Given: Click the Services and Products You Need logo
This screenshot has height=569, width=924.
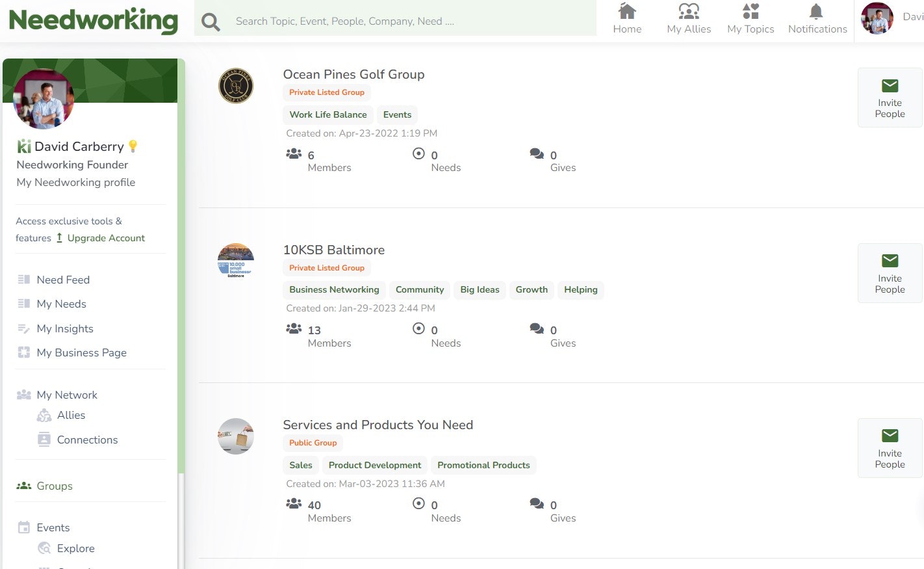Looking at the screenshot, I should [x=236, y=436].
